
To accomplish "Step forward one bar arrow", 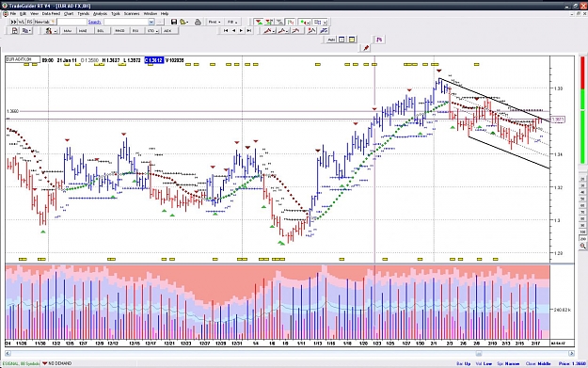I will tap(241, 31).
